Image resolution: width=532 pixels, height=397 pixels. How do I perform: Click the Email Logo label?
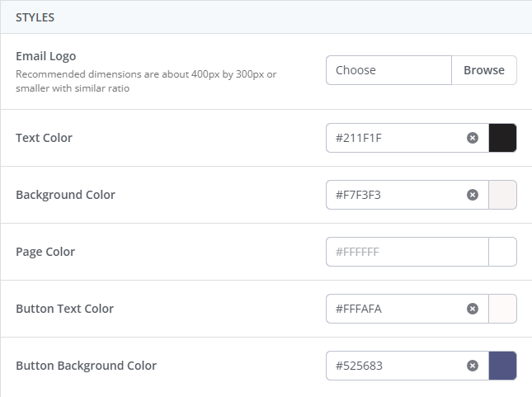coord(46,56)
